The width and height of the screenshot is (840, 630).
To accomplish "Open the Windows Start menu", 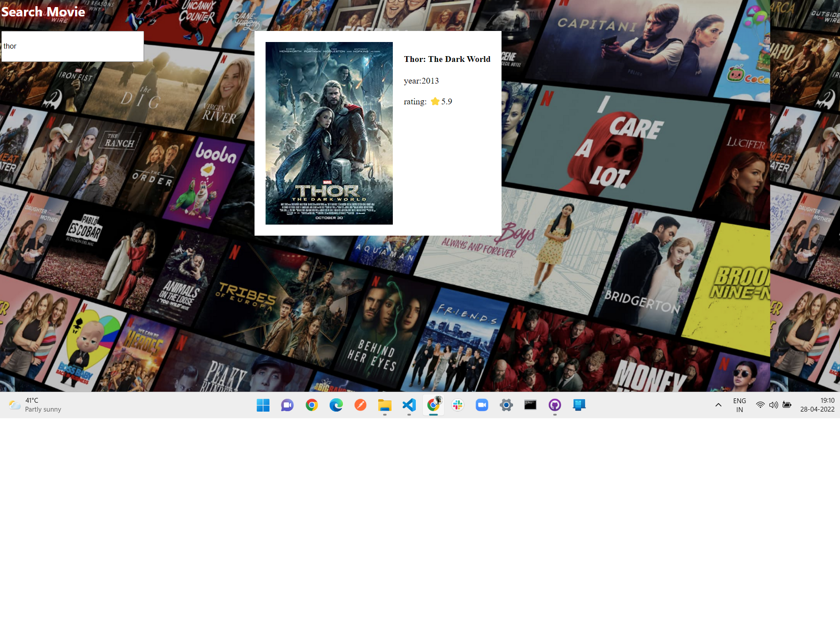I will pyautogui.click(x=263, y=405).
